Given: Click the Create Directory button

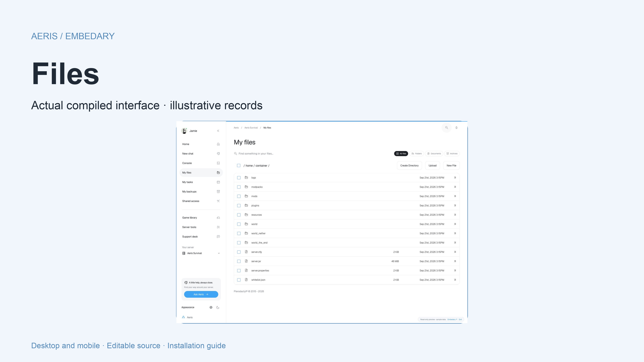Looking at the screenshot, I should click(x=409, y=166).
